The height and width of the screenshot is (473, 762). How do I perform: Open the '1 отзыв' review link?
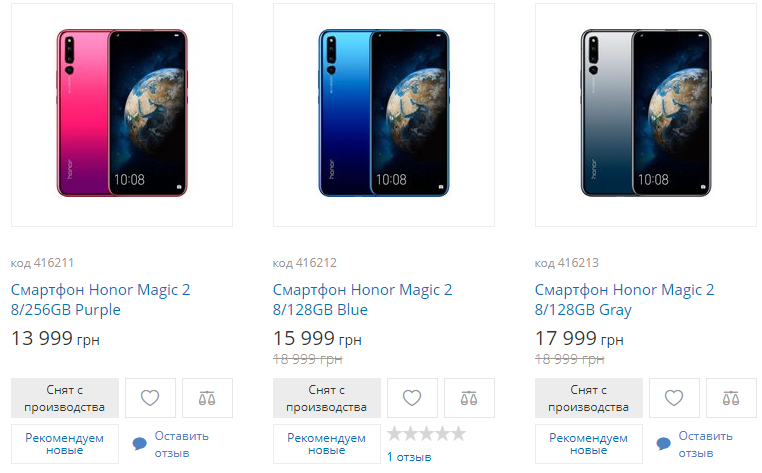click(409, 457)
